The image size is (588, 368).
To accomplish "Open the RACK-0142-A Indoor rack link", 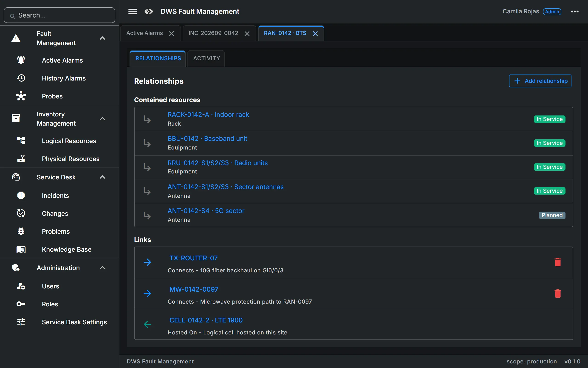I will (208, 115).
